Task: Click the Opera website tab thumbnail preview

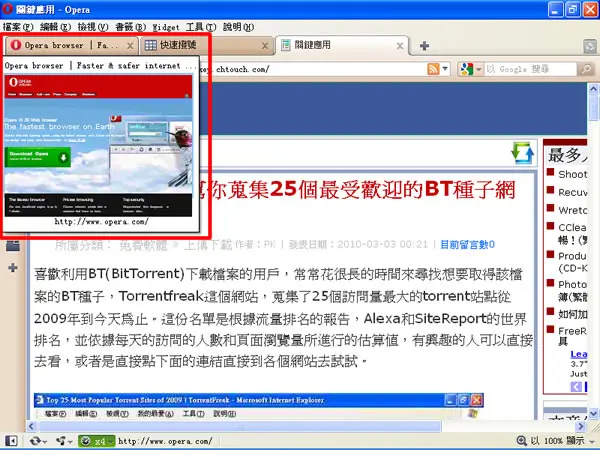Action: (98, 146)
